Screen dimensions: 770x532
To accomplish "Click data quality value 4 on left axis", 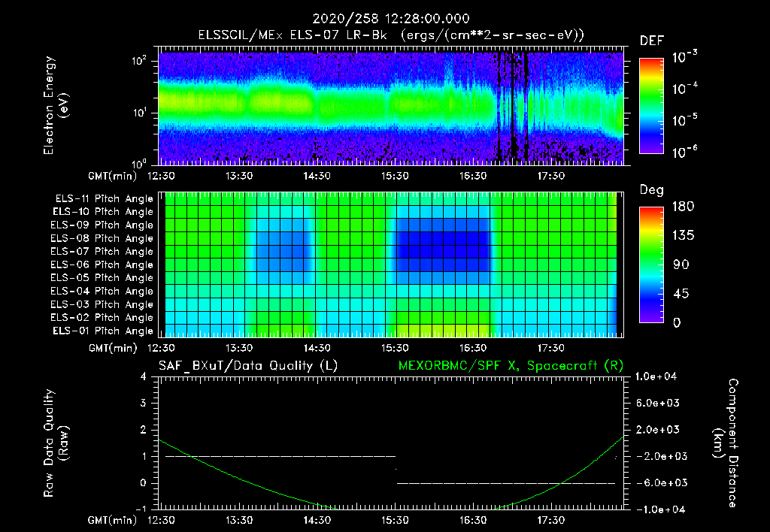I will pyautogui.click(x=143, y=377).
